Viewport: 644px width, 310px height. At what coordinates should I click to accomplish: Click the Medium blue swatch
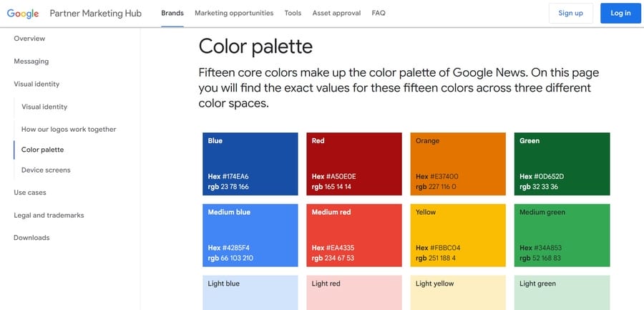pyautogui.click(x=250, y=235)
